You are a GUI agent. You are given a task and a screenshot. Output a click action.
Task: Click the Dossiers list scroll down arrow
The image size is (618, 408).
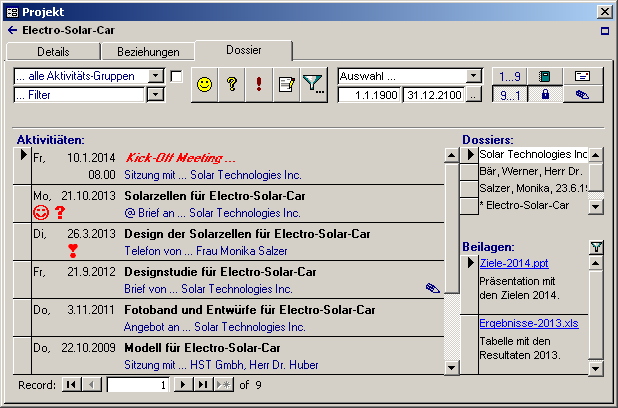click(596, 206)
